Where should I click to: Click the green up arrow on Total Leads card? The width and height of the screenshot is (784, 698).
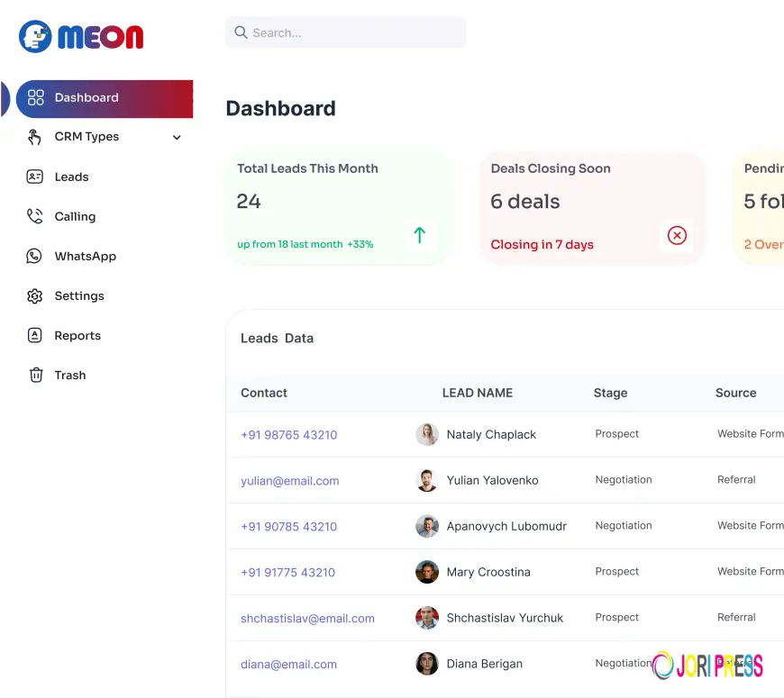pos(419,235)
